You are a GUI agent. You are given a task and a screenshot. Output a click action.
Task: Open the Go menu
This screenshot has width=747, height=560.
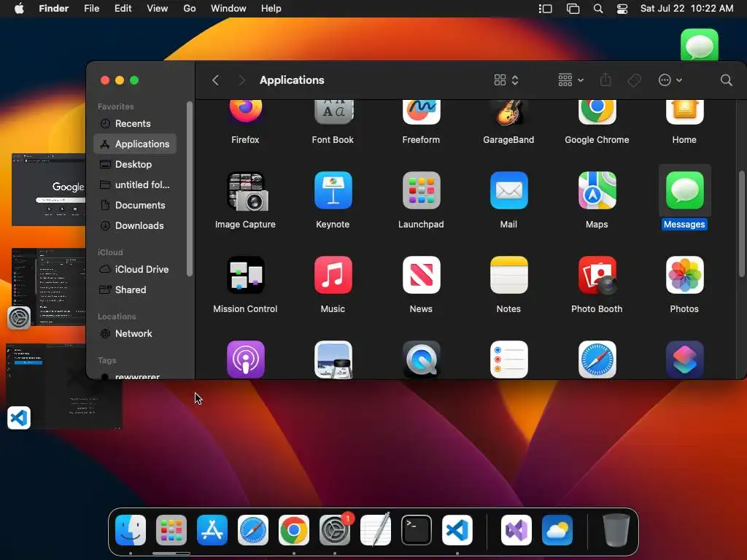(190, 9)
